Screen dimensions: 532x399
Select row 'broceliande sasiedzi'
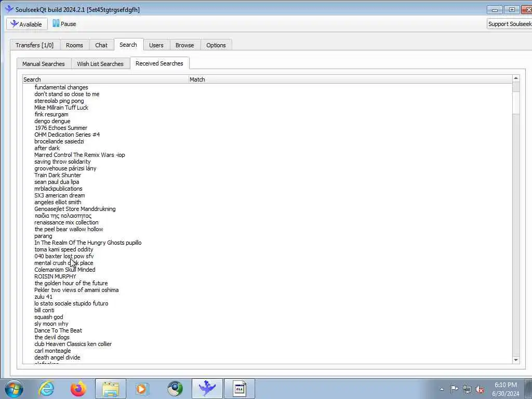pyautogui.click(x=267, y=141)
